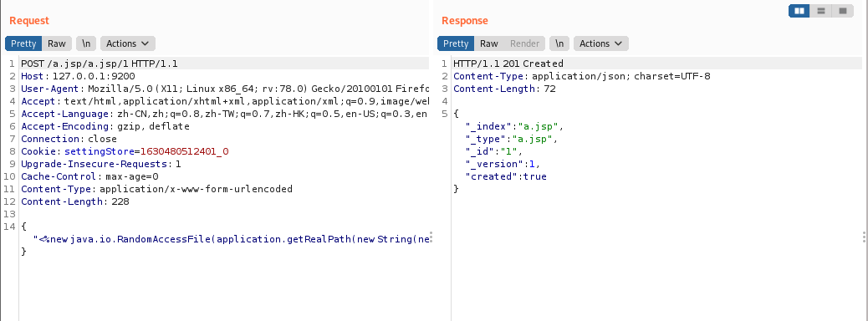
Task: Click the User-Agent header line
Action: pyautogui.click(x=225, y=89)
